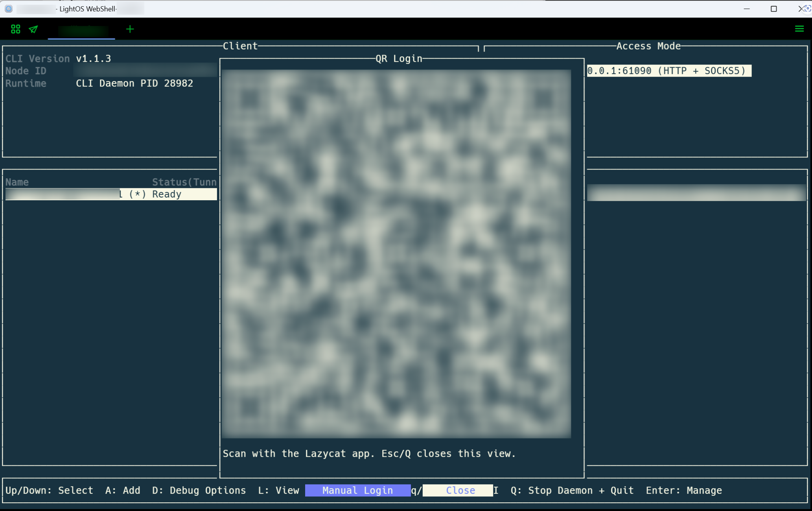Click the LightOS WebShell app icon in title bar

click(9, 9)
